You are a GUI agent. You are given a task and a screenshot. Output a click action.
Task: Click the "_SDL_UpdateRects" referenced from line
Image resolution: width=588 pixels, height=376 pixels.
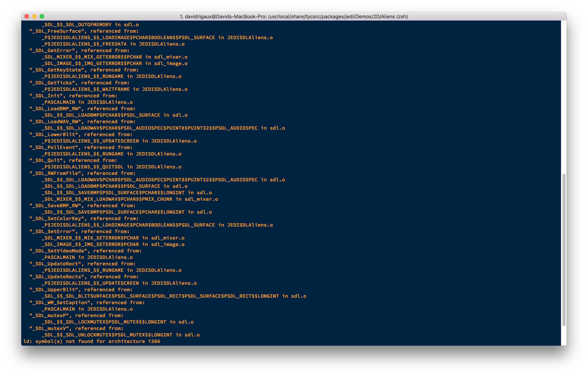(x=84, y=277)
